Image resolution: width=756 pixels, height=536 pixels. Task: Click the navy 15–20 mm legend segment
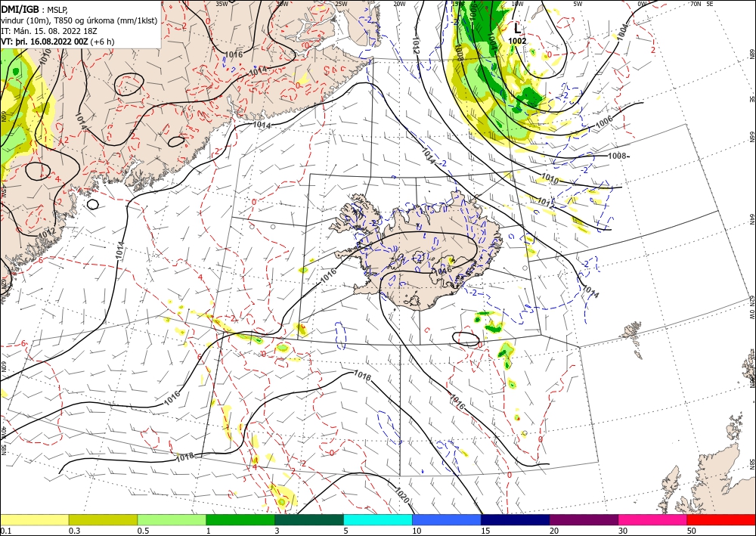tap(516, 519)
